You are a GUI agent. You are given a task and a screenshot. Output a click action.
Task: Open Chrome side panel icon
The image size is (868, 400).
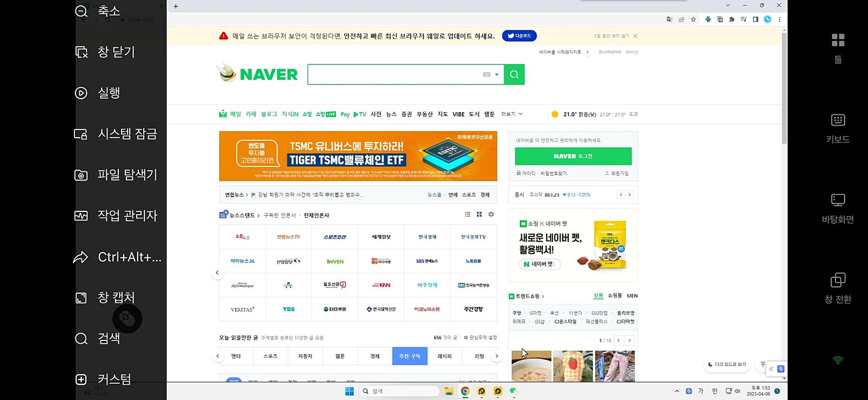click(x=755, y=20)
